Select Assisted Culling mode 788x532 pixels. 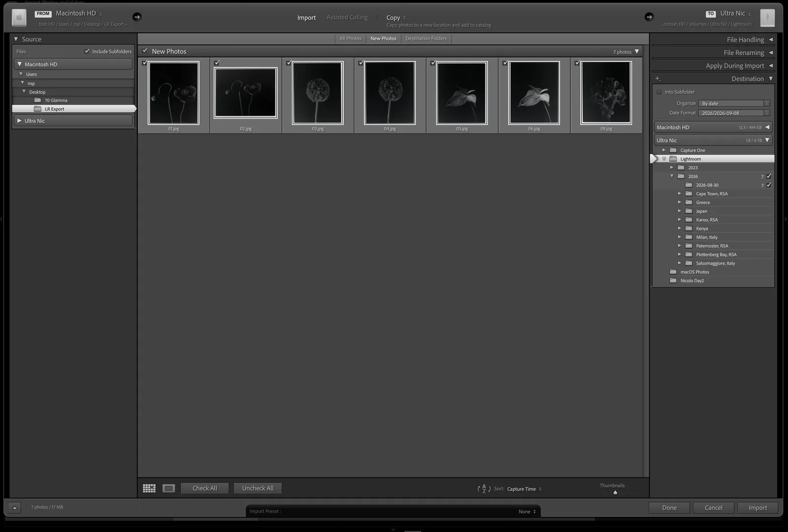tap(347, 17)
